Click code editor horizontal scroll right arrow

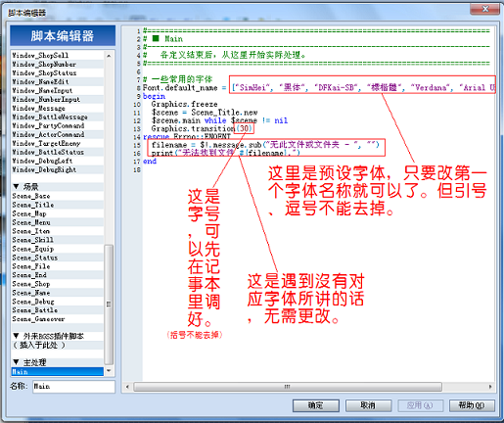[490, 387]
